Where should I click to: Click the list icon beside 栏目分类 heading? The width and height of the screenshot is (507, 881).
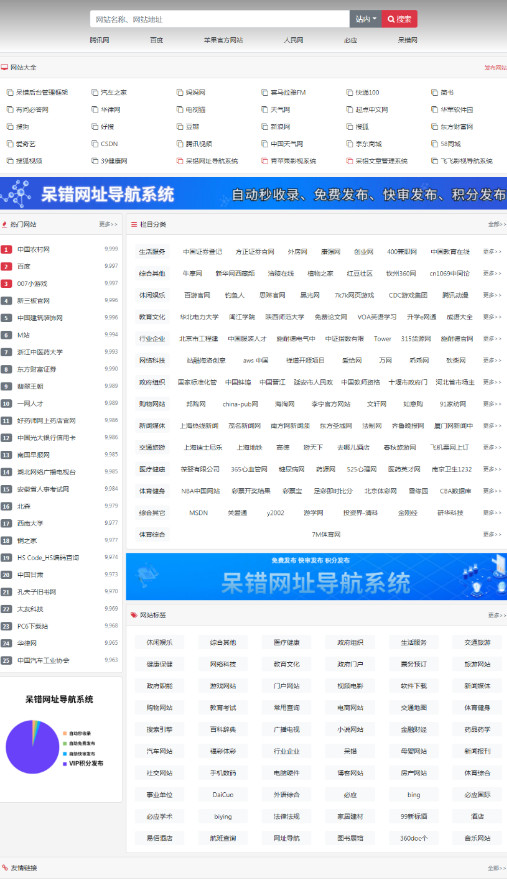pos(134,224)
